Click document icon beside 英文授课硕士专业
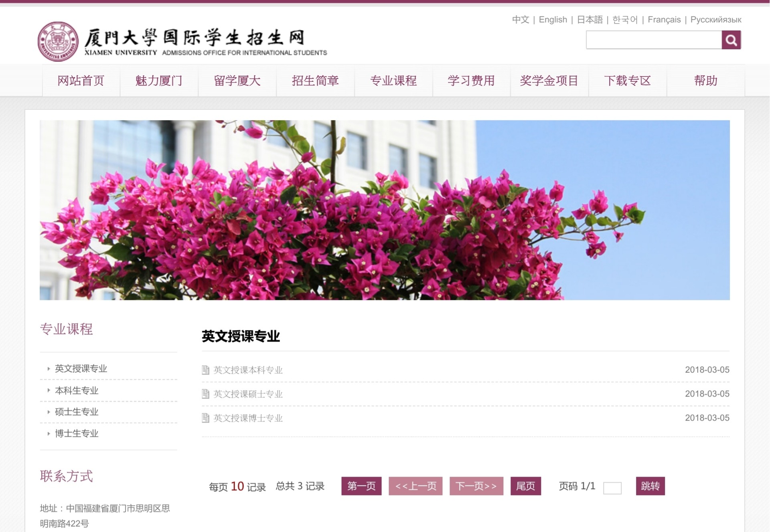The image size is (770, 532). pyautogui.click(x=205, y=394)
